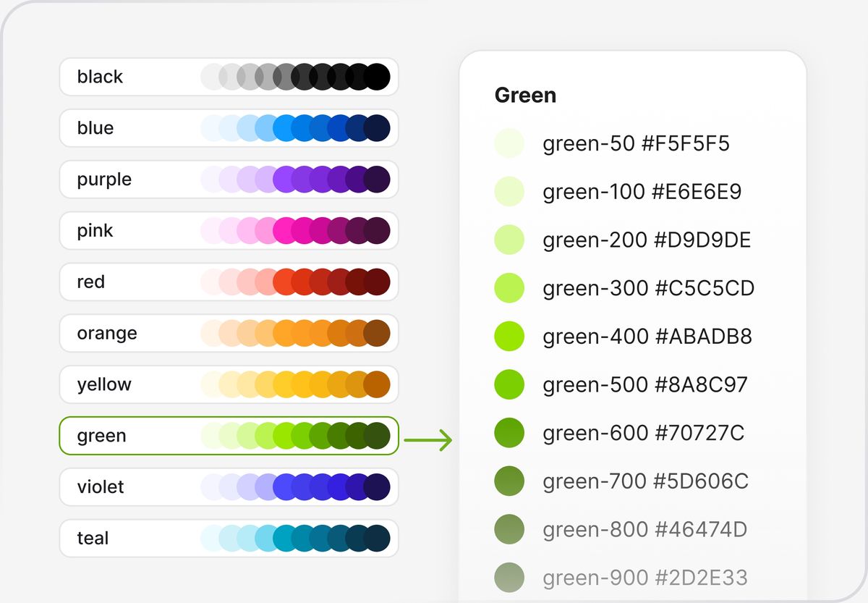Click the 'violet' palette label
The image size is (868, 603).
(x=101, y=487)
